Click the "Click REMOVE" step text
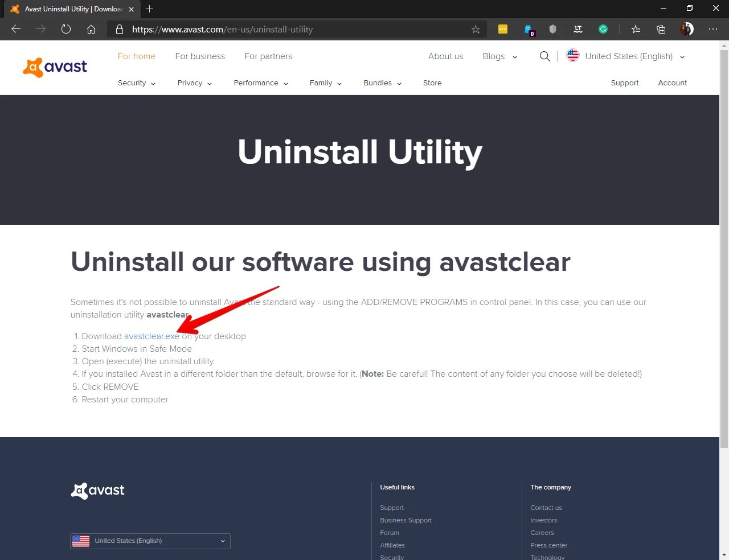The height and width of the screenshot is (560, 729). pos(110,387)
